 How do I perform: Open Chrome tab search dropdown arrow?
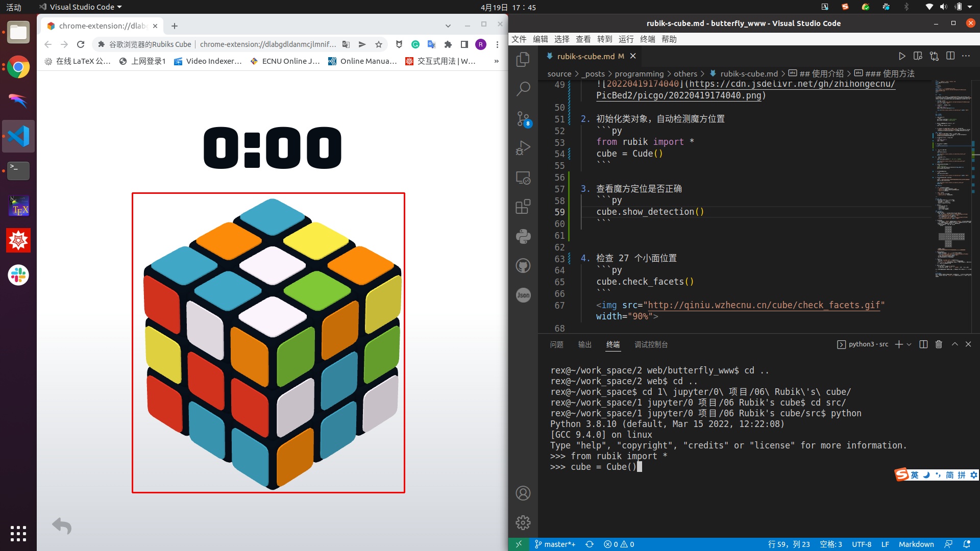click(448, 26)
